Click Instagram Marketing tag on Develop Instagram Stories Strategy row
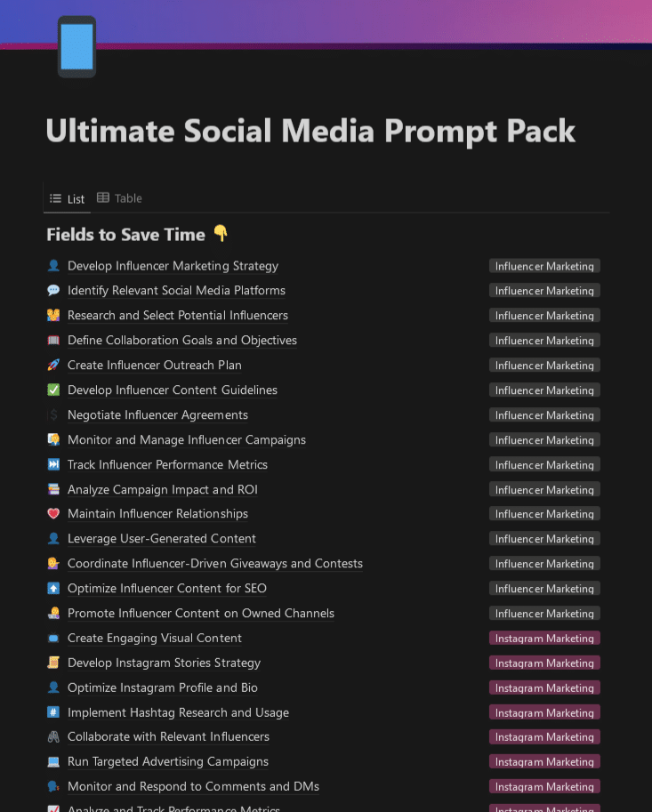Screen dimensions: 652x812 [x=544, y=663]
